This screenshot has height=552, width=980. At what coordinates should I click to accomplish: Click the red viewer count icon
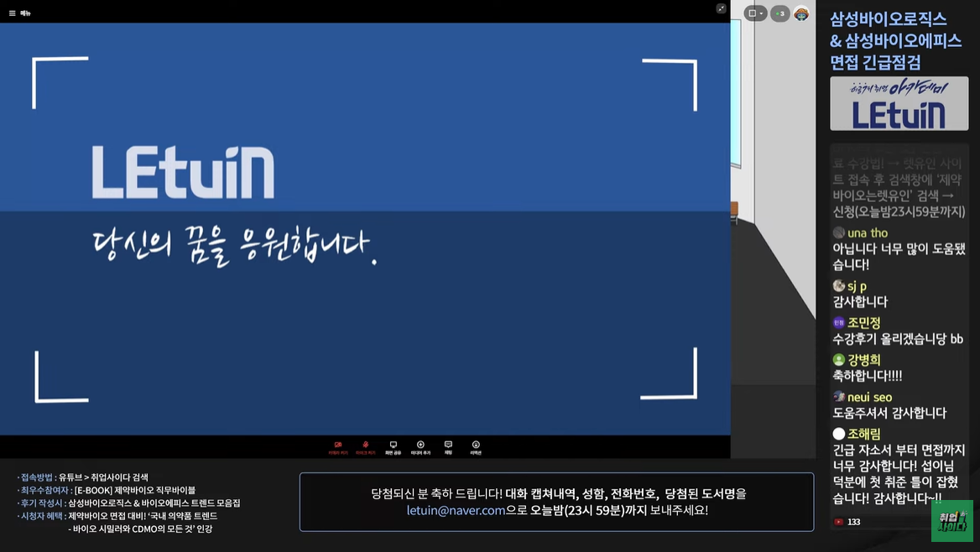click(839, 522)
